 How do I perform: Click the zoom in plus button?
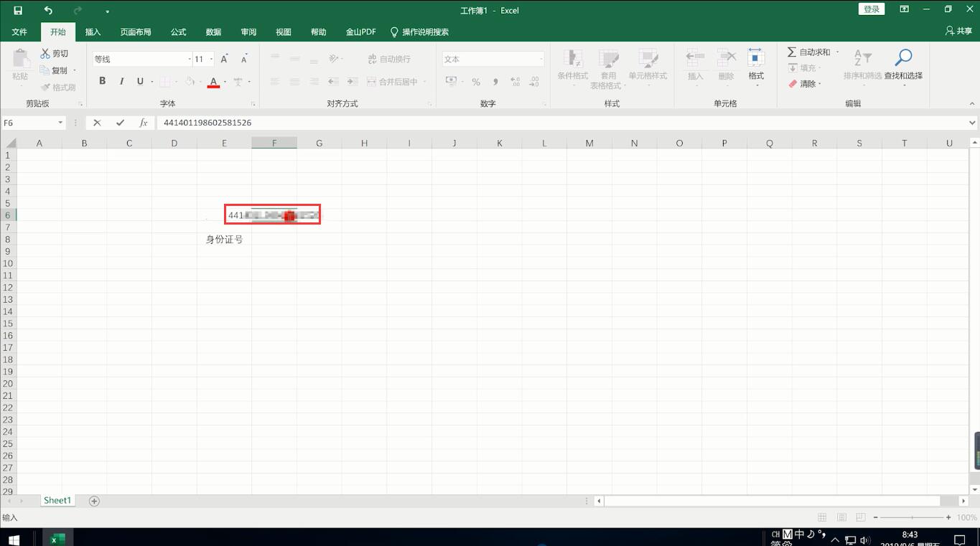[x=948, y=517]
